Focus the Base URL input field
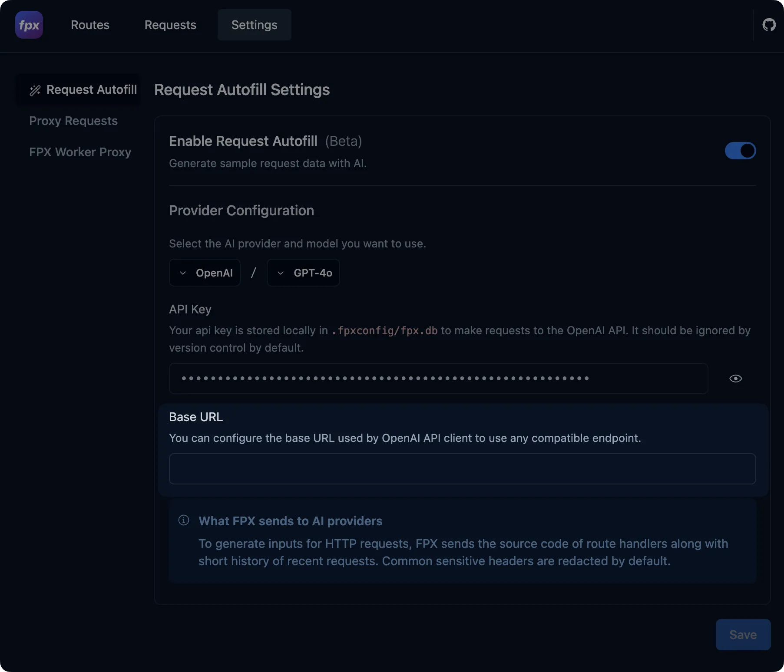The image size is (784, 672). [x=462, y=469]
